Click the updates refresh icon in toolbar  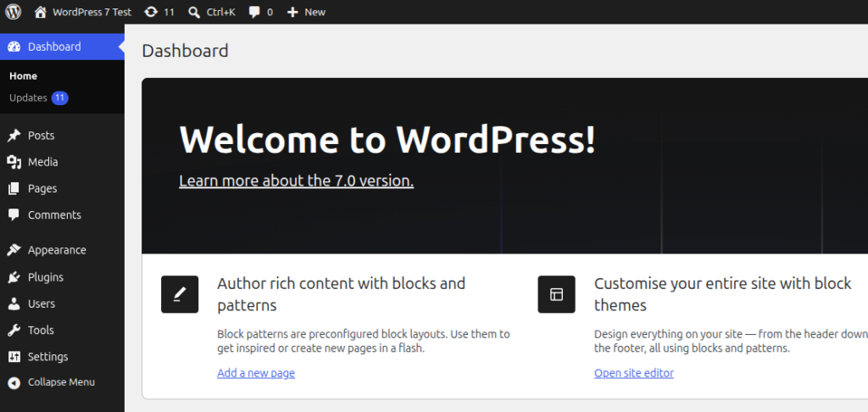151,12
